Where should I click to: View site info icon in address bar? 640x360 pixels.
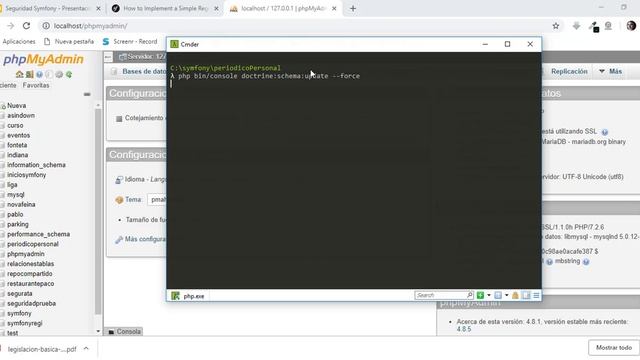pos(46,26)
